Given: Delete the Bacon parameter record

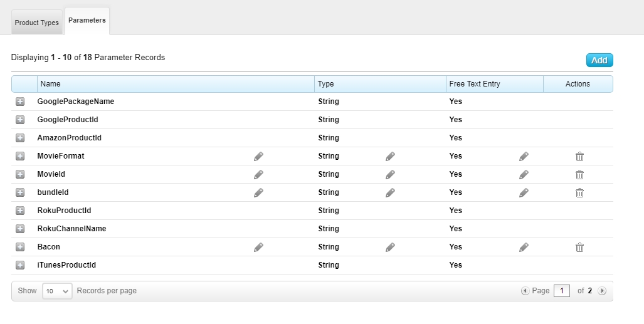Looking at the screenshot, I should 579,248.
